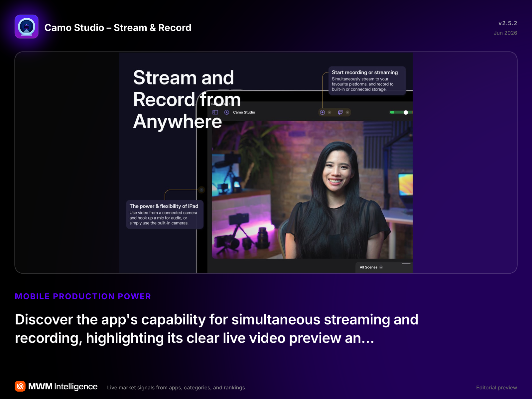
Task: Click the Camo Studio app icon in header
Action: 27,27
